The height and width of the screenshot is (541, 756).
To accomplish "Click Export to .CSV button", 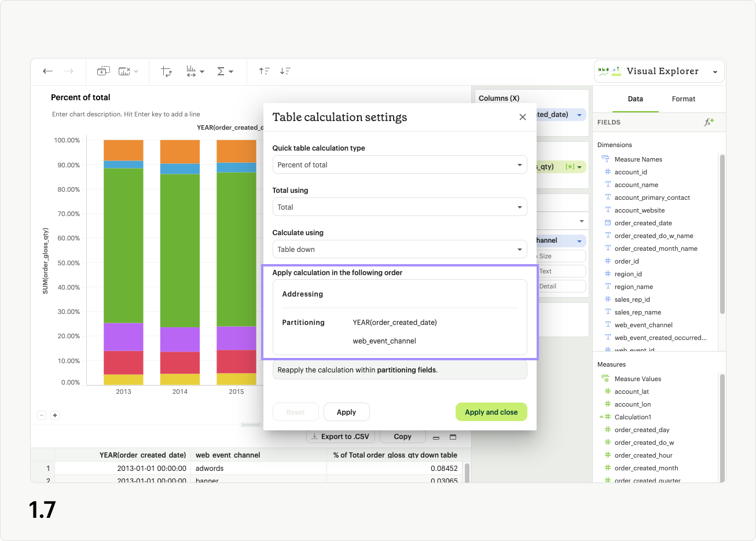I will pos(340,437).
